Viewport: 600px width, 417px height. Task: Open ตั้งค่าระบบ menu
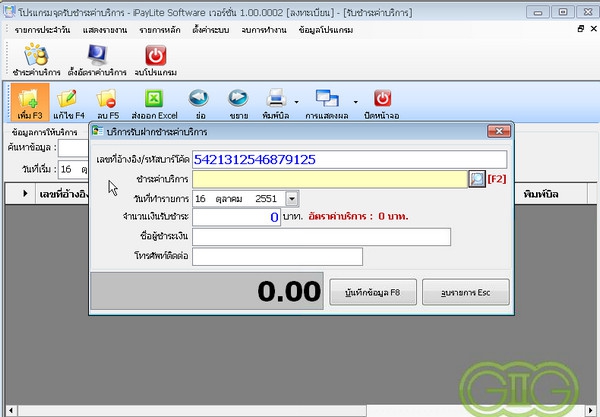[x=211, y=30]
